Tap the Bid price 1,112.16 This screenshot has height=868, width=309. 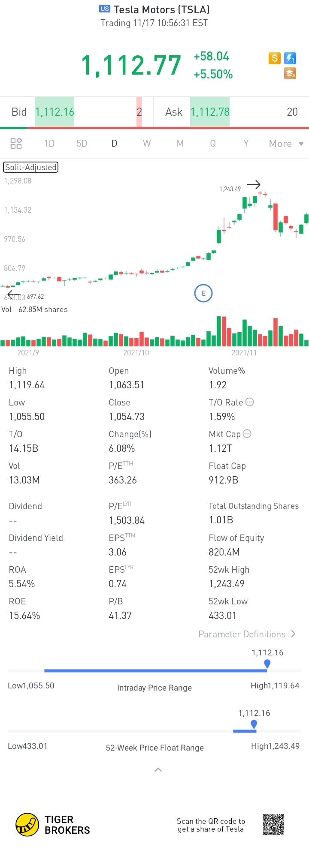55,112
